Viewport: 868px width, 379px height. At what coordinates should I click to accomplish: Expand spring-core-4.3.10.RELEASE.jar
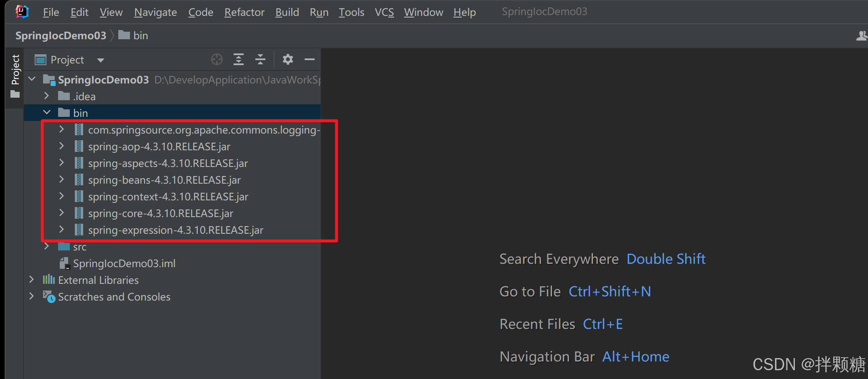62,212
